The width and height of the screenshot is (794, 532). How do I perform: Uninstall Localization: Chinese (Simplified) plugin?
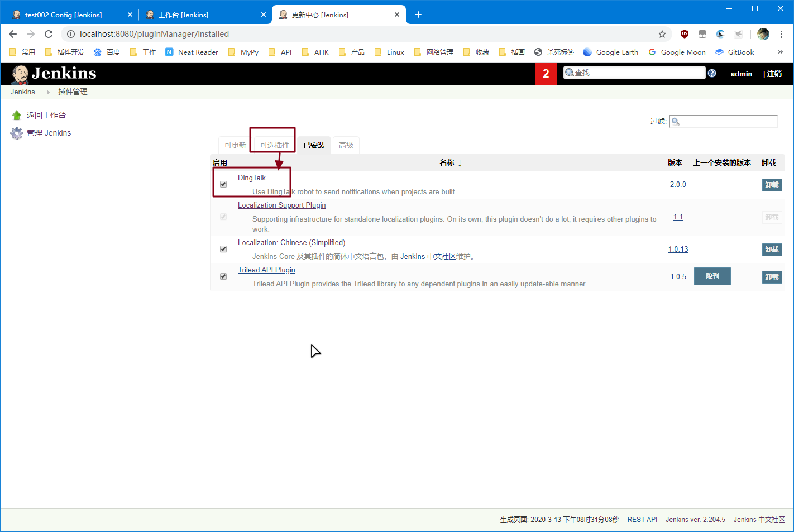[x=772, y=250]
